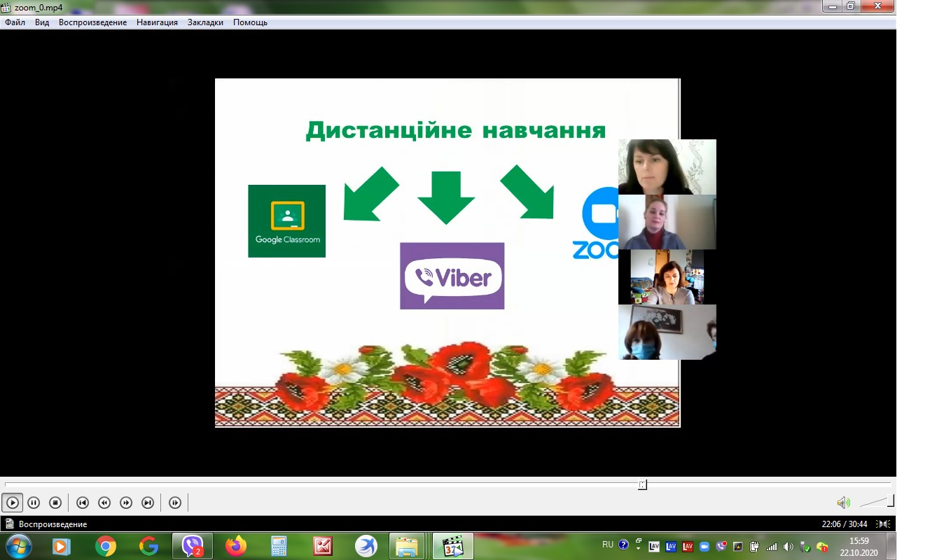
Task: Open Windows Explorer from taskbar
Action: (x=407, y=546)
